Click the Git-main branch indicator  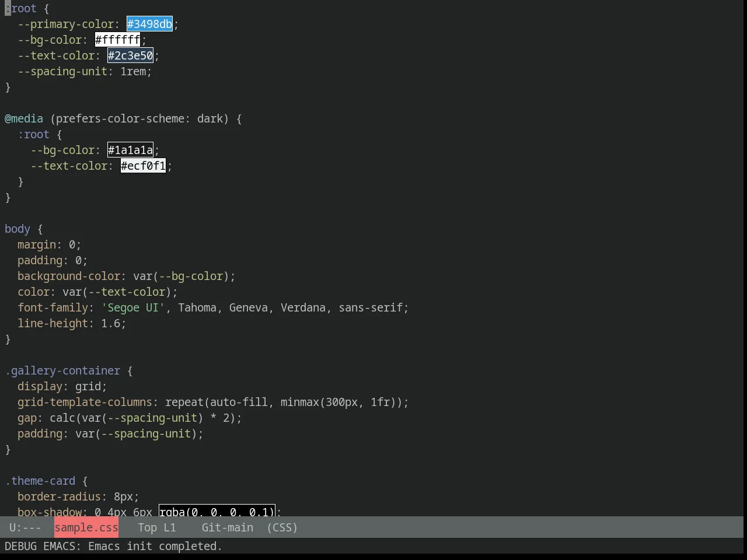[228, 527]
